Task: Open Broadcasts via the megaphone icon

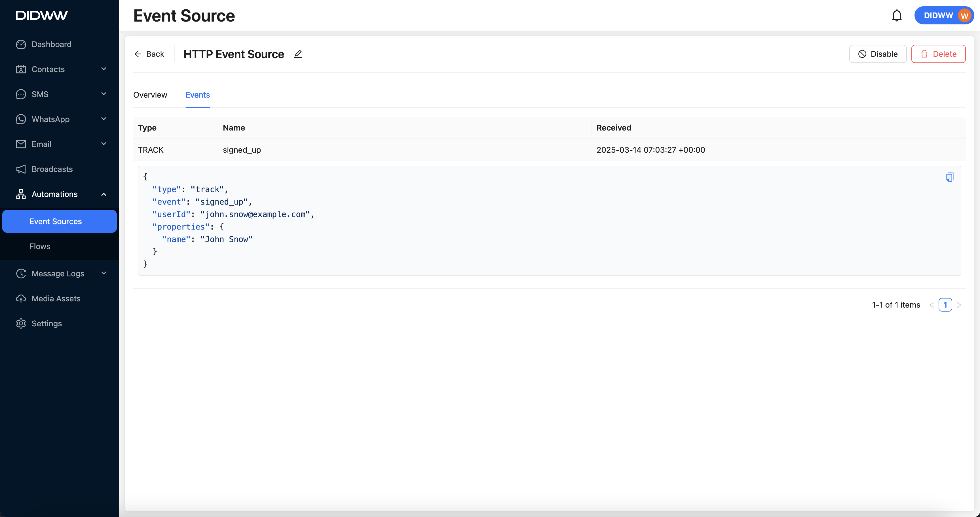Action: click(x=21, y=169)
